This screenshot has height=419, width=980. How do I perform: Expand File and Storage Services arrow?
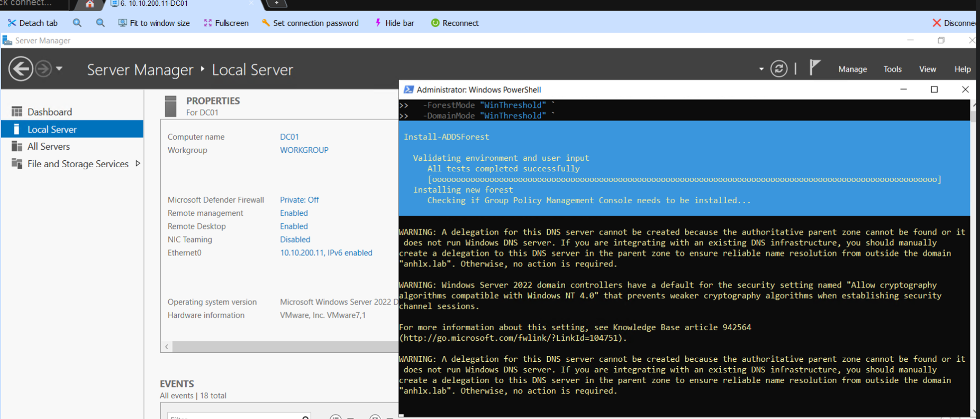coord(138,163)
